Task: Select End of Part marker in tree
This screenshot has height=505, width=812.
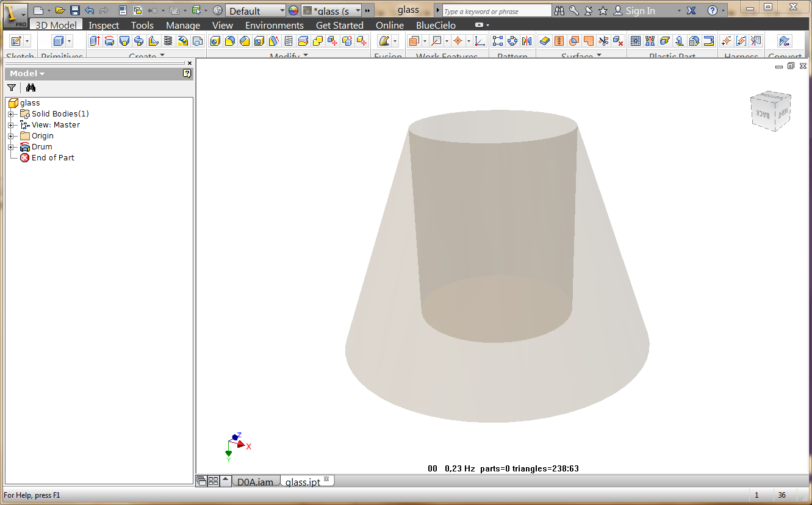Action: coord(52,158)
